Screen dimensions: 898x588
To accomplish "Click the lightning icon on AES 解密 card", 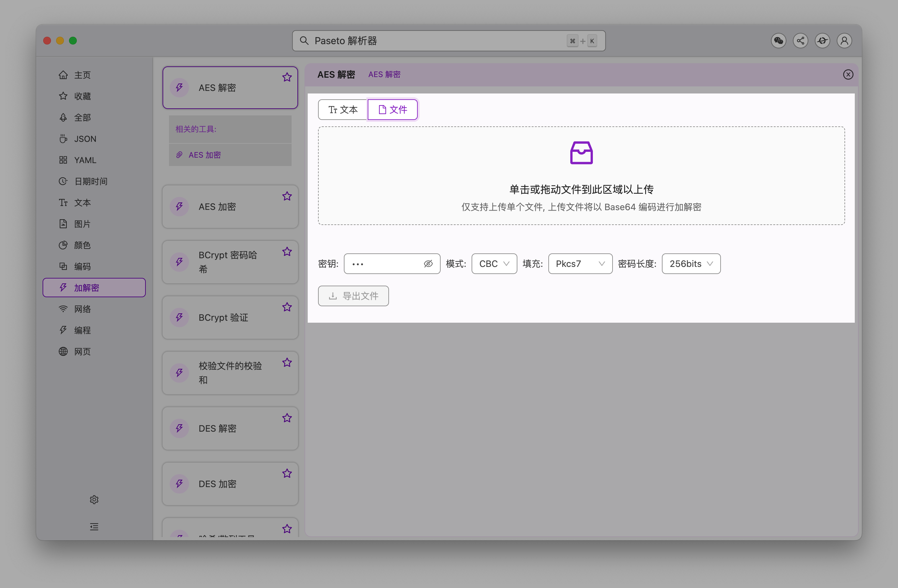I will click(x=180, y=88).
